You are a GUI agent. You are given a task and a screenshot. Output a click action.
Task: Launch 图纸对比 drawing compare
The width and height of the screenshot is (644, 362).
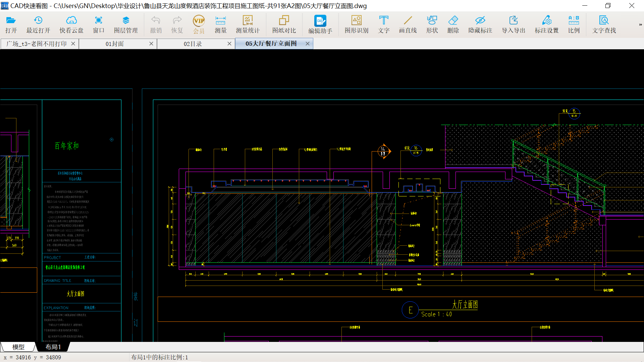[284, 24]
